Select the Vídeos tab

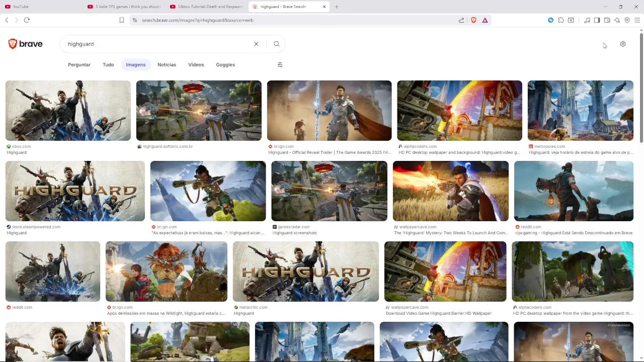(196, 64)
